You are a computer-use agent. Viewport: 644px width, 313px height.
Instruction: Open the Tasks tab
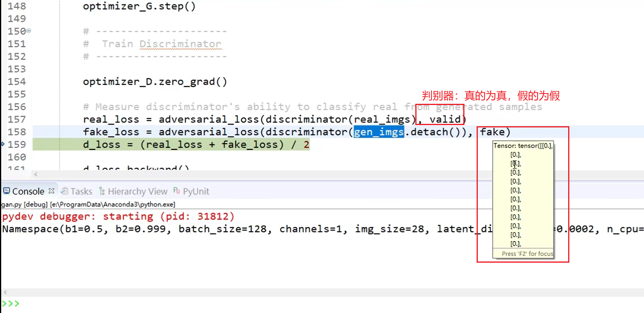tap(81, 191)
